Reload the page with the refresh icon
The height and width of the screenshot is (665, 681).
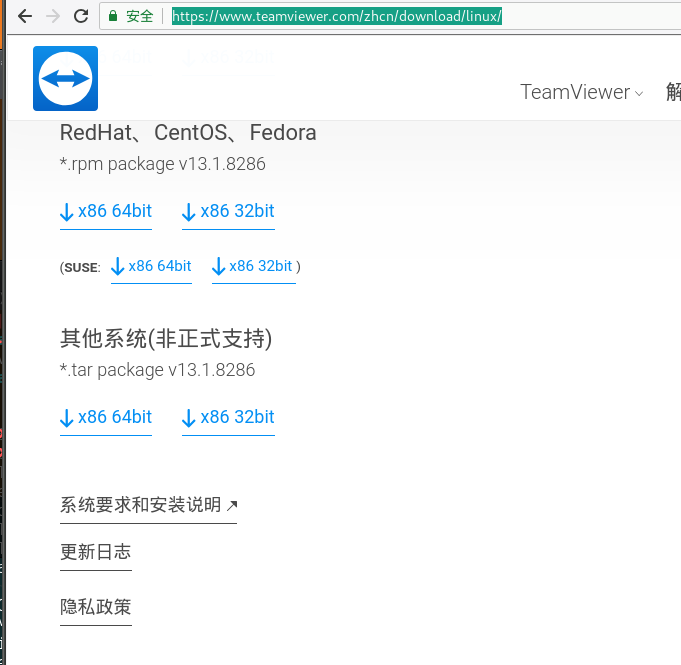(81, 16)
